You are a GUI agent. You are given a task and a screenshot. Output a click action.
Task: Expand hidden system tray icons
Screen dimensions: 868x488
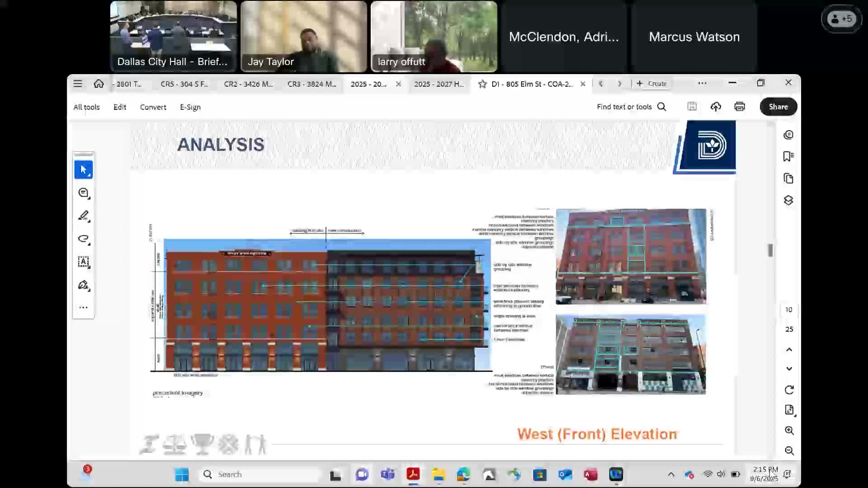pyautogui.click(x=670, y=474)
